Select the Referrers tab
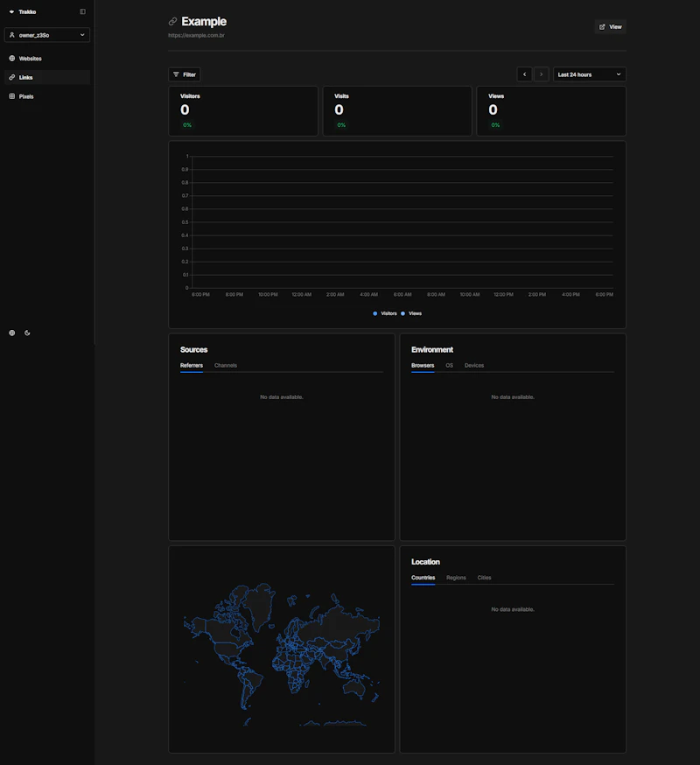The height and width of the screenshot is (765, 700). [192, 365]
